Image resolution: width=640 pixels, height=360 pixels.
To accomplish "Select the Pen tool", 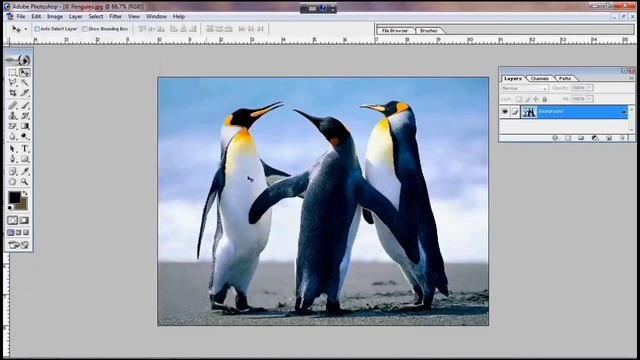I will (13, 159).
